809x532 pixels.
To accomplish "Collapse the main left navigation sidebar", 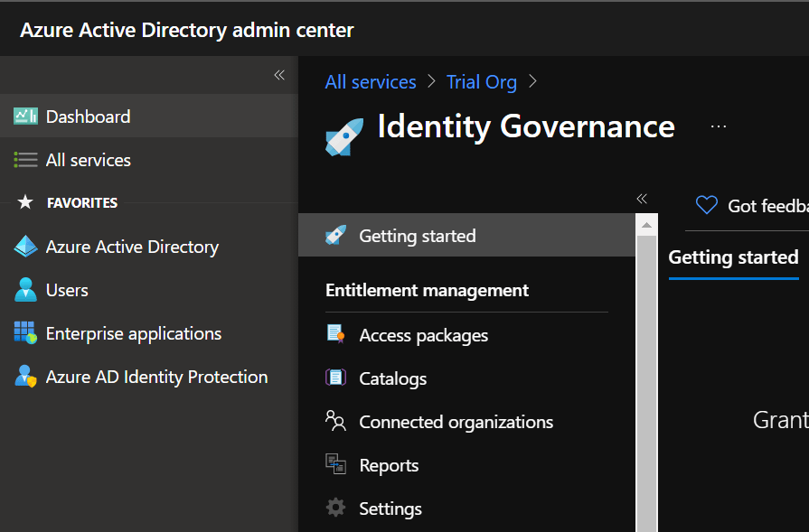I will [x=279, y=75].
